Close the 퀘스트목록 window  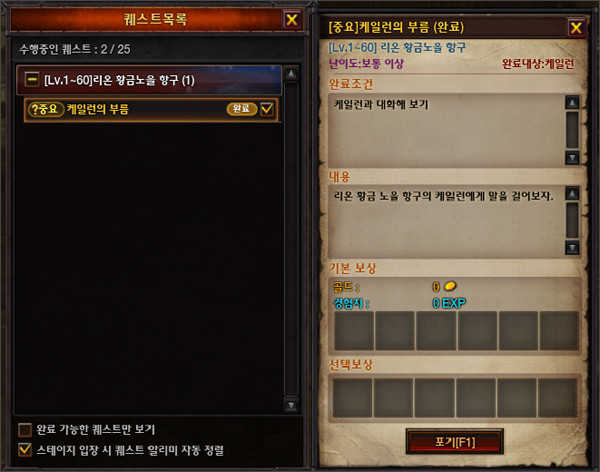pos(292,20)
